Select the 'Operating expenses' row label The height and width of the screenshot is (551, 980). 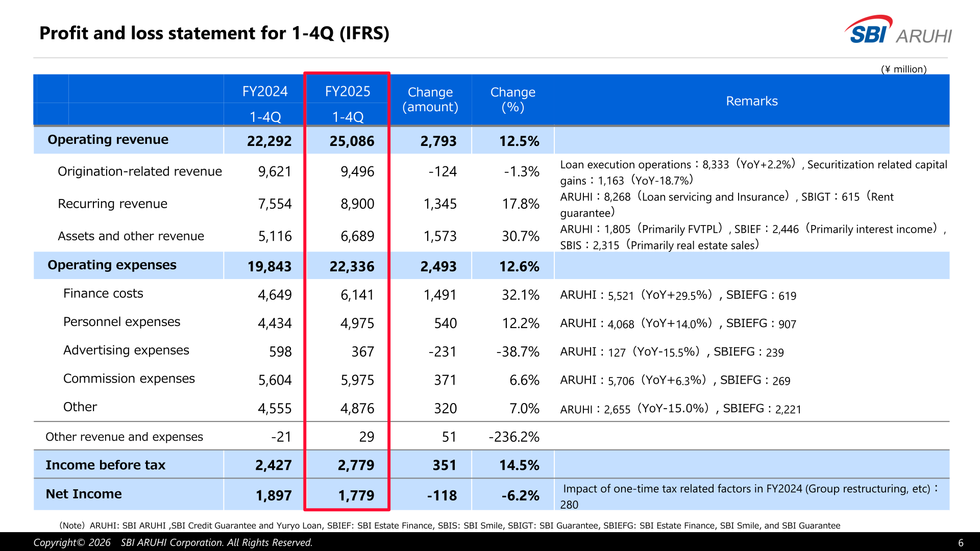112,265
